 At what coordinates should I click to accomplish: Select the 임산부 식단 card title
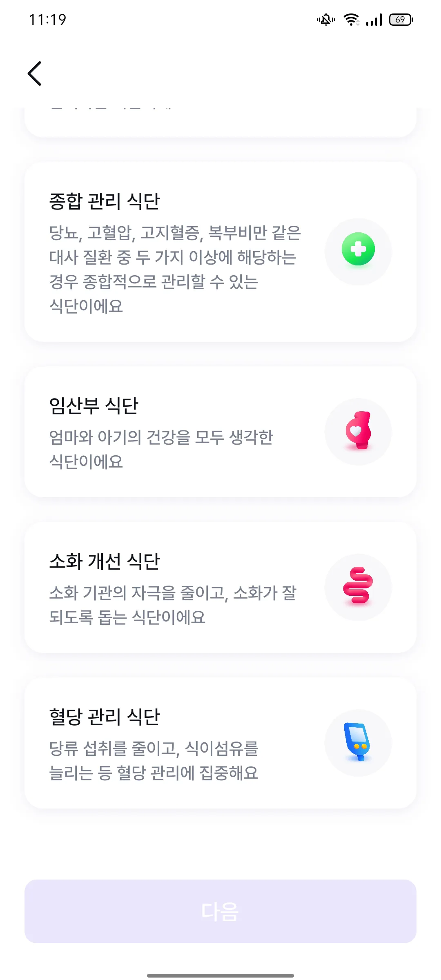(94, 406)
